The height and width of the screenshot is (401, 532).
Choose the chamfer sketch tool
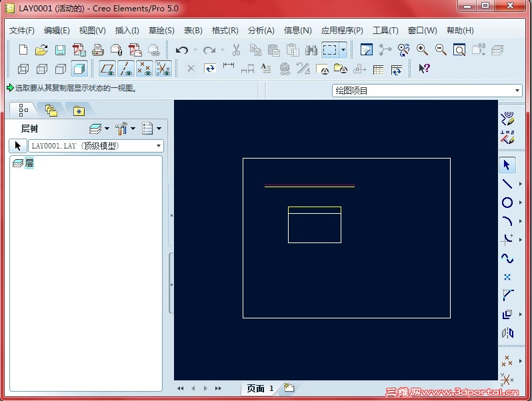pyautogui.click(x=507, y=295)
